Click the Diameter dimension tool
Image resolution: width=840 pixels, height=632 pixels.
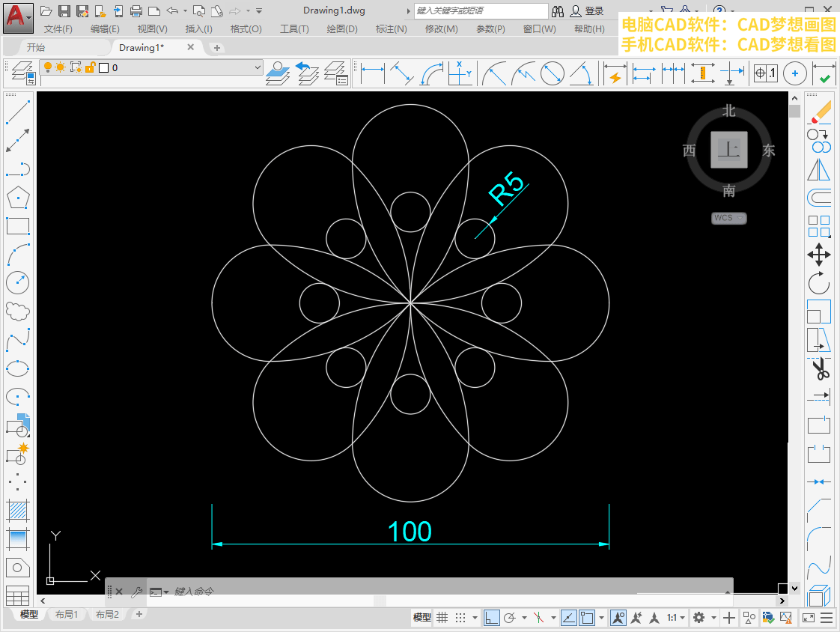(x=553, y=73)
